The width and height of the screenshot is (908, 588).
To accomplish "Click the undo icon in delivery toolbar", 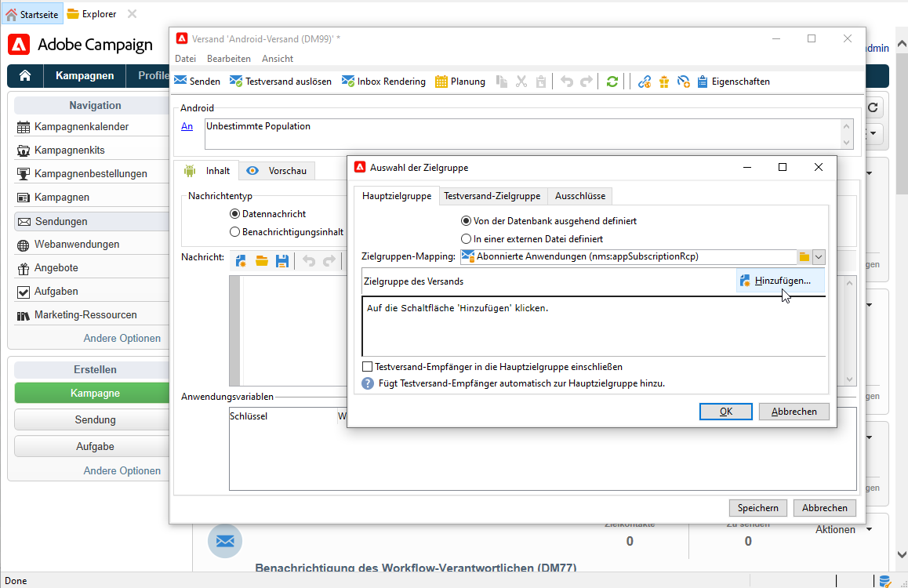I will point(567,82).
